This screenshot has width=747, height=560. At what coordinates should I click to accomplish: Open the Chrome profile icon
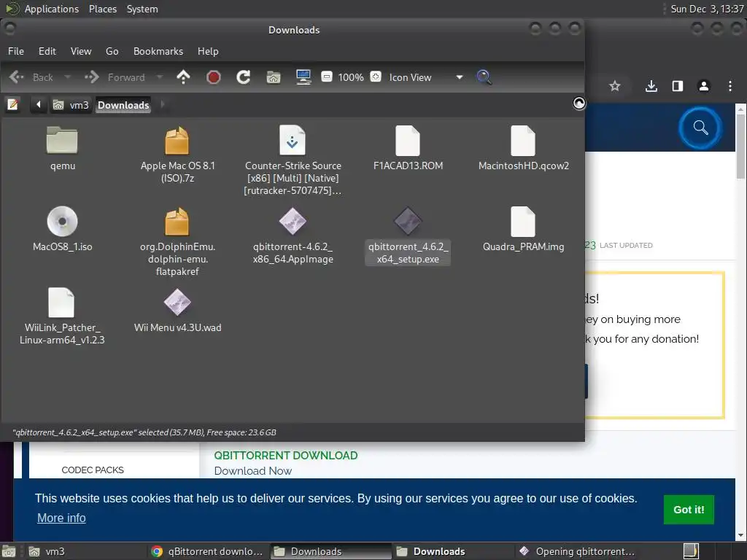tap(704, 86)
